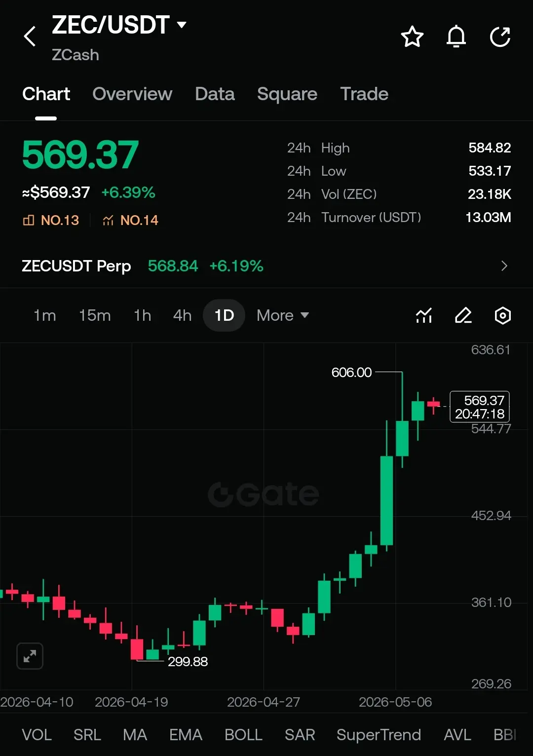Tap the tall green candle before 2026-05-06
This screenshot has height=756, width=533.
coord(386,500)
